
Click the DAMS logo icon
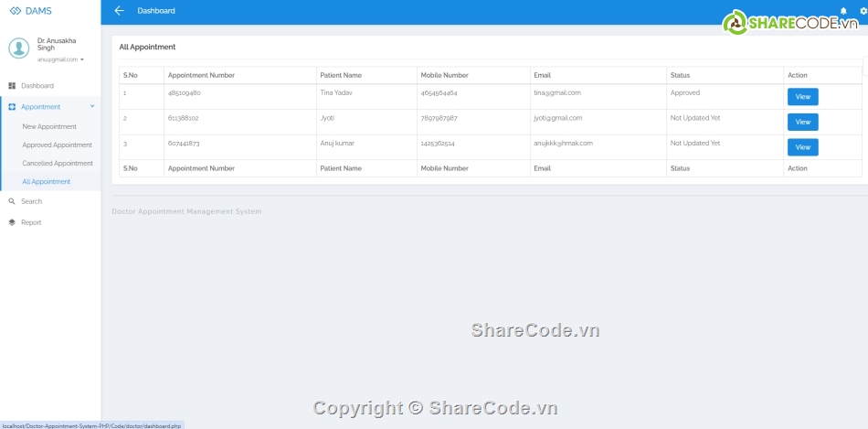point(15,11)
